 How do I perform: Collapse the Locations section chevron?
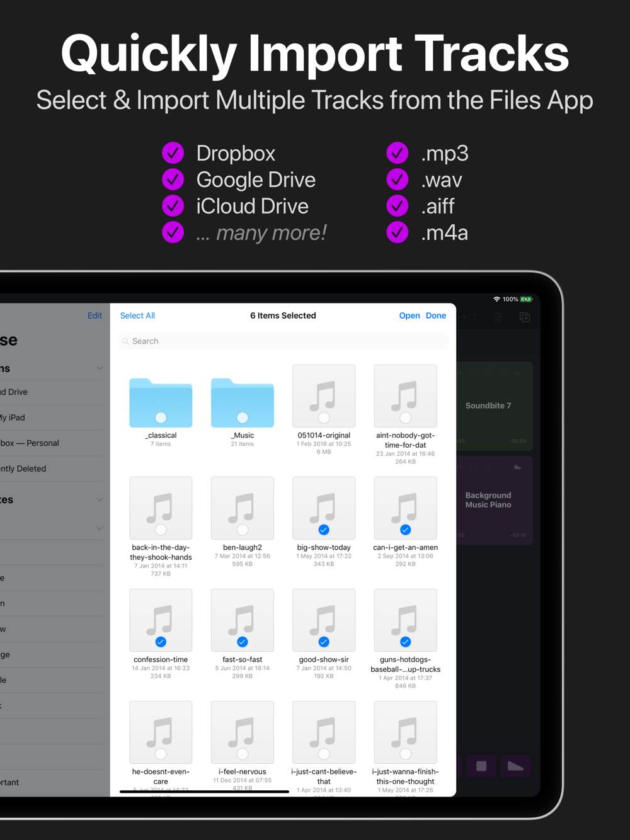pos(100,368)
